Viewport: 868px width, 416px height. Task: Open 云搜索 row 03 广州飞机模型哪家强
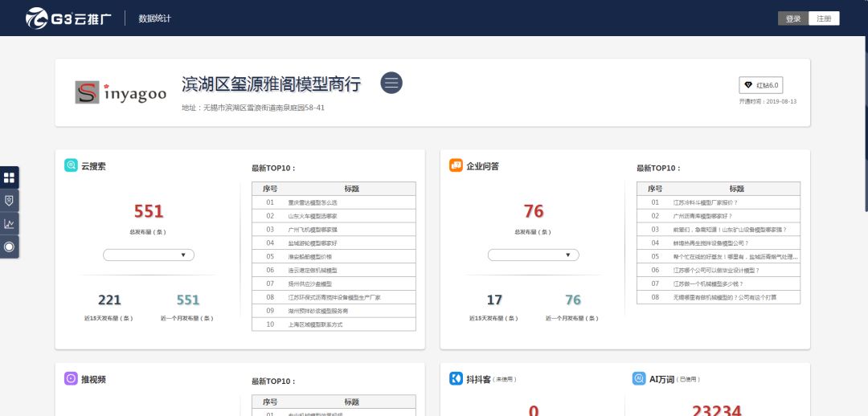[x=334, y=230]
